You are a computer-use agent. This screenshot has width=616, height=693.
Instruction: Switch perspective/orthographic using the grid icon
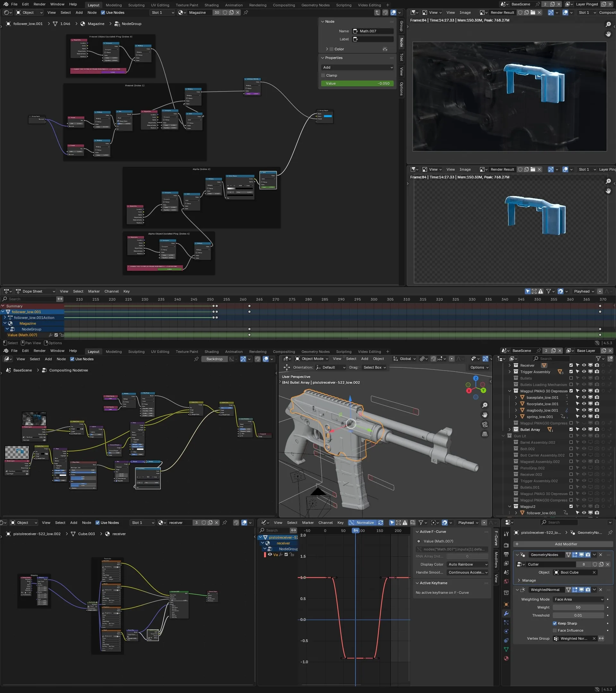pyautogui.click(x=485, y=434)
